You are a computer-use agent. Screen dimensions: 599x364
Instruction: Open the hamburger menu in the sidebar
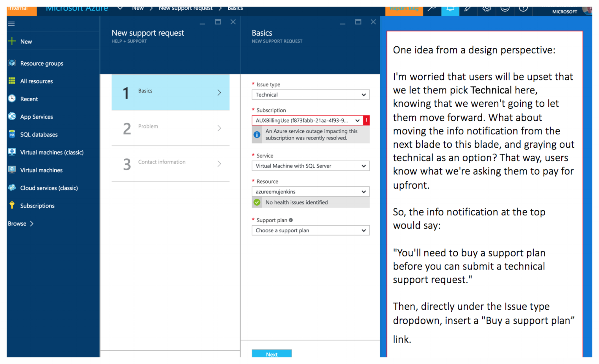[11, 24]
